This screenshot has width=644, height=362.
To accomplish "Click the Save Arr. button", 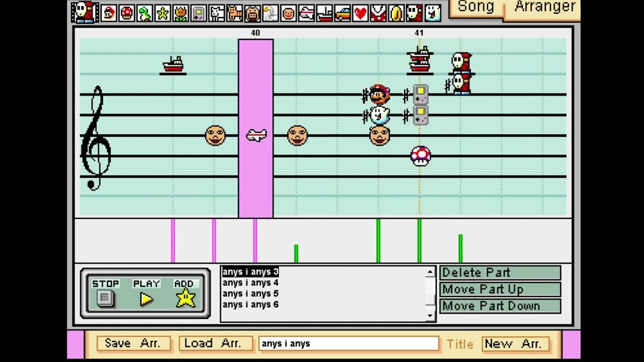I will point(133,343).
